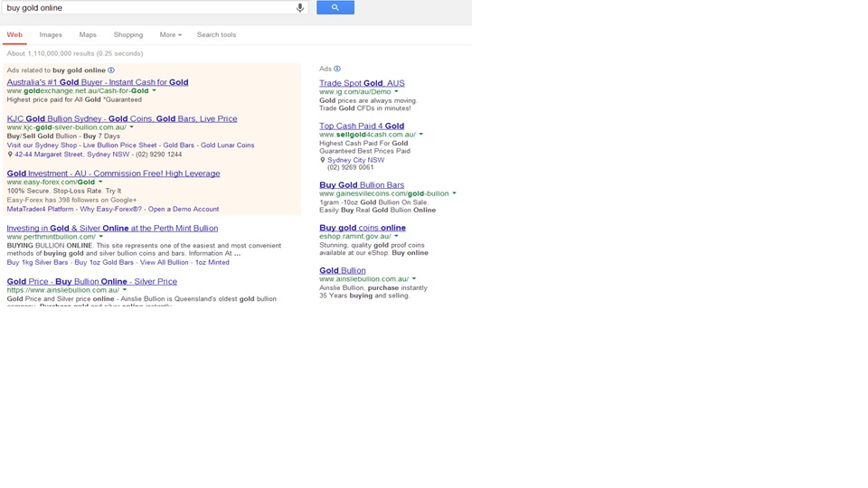The height and width of the screenshot is (488, 868).
Task: Click the blue magnifier search button
Action: pyautogui.click(x=335, y=7)
